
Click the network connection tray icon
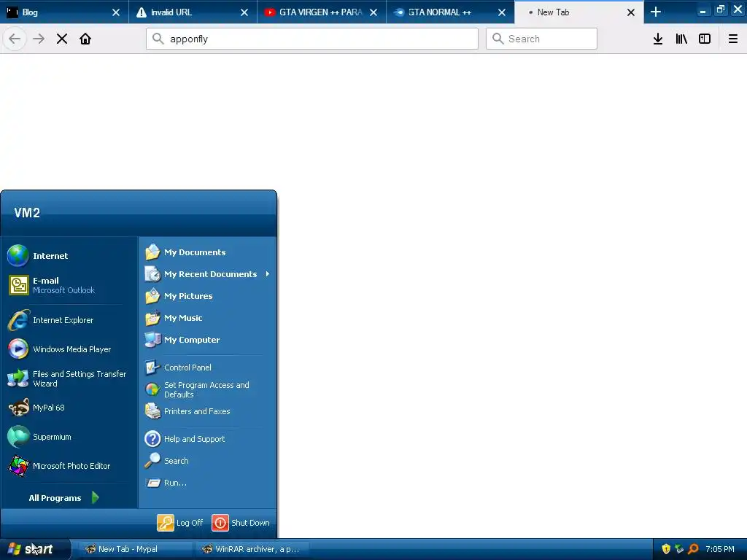[x=679, y=549]
